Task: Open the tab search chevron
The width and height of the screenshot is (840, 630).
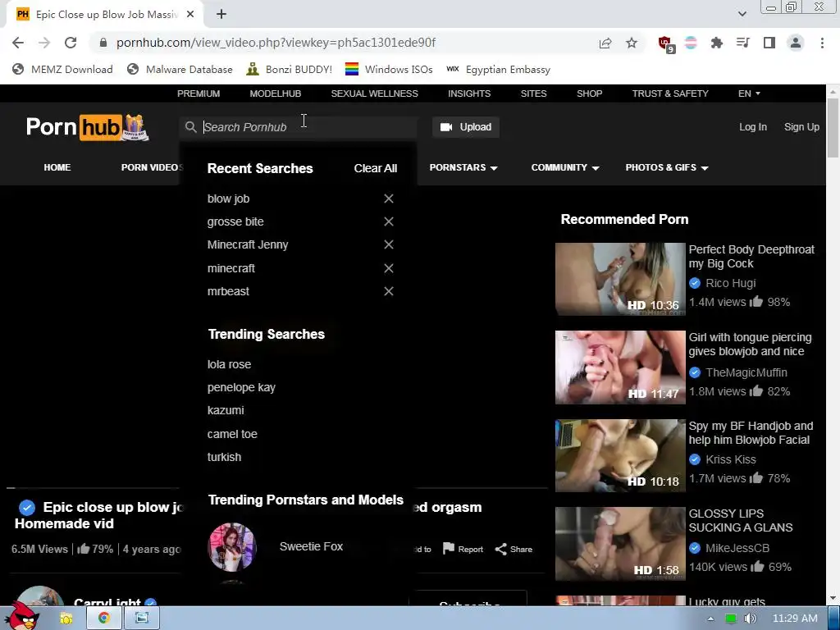Action: pyautogui.click(x=742, y=14)
